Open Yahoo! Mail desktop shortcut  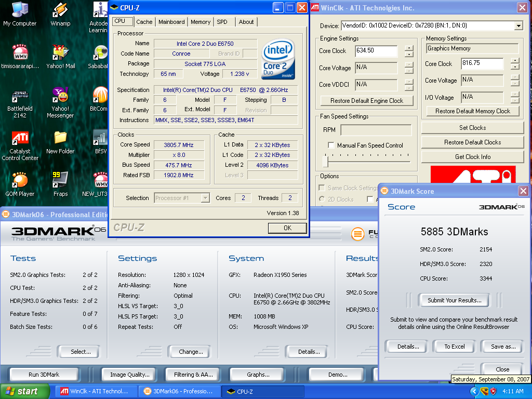click(60, 57)
